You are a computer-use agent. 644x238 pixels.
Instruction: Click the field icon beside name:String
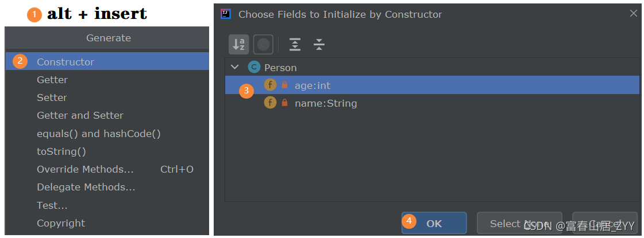click(x=270, y=103)
